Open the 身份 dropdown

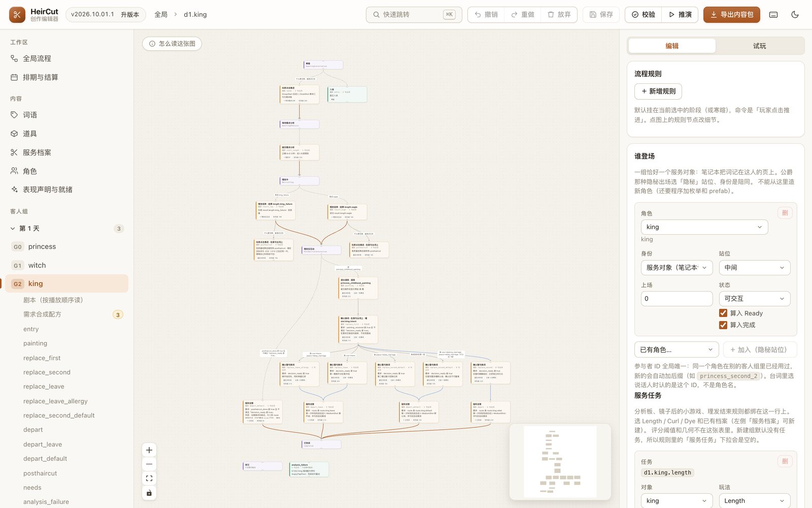point(677,268)
